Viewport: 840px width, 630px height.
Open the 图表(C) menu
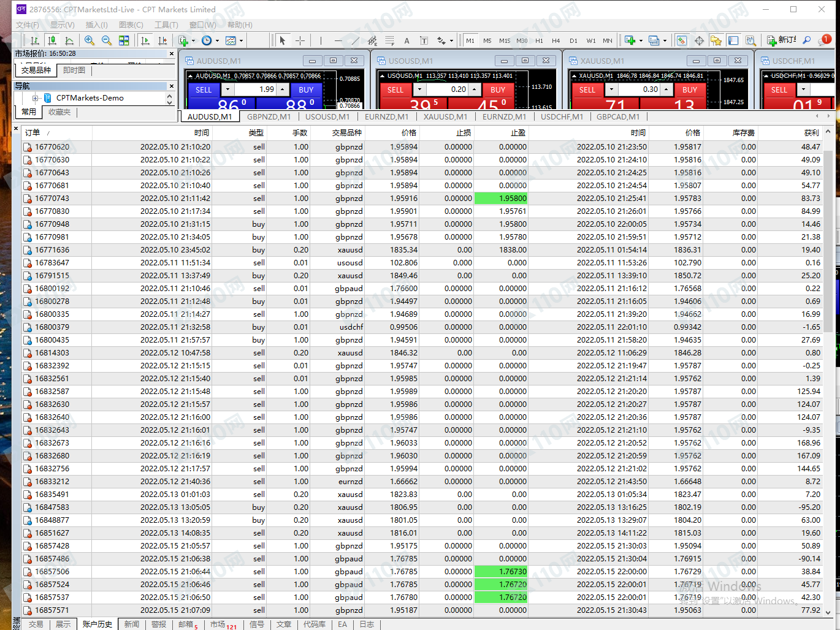pyautogui.click(x=131, y=25)
